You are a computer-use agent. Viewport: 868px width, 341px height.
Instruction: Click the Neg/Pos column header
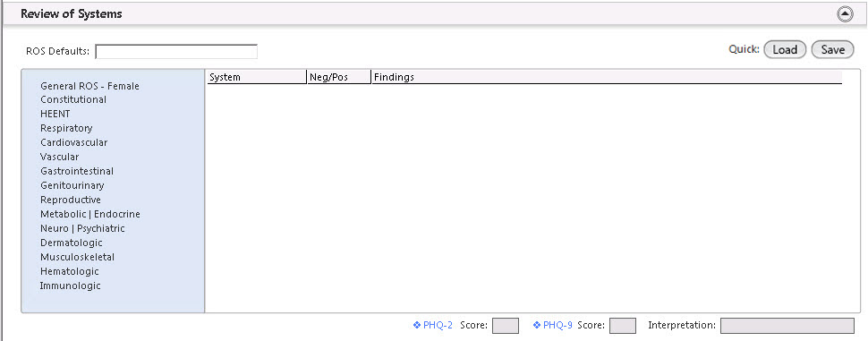point(339,78)
